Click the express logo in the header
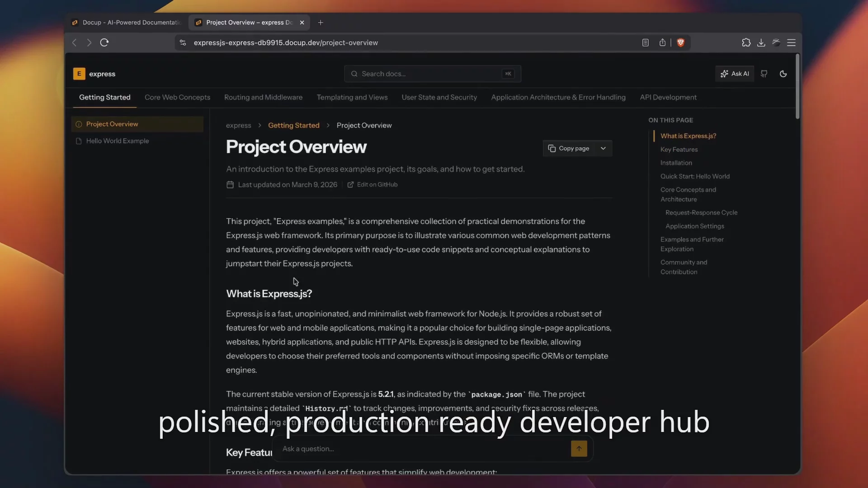868x488 pixels. click(94, 74)
